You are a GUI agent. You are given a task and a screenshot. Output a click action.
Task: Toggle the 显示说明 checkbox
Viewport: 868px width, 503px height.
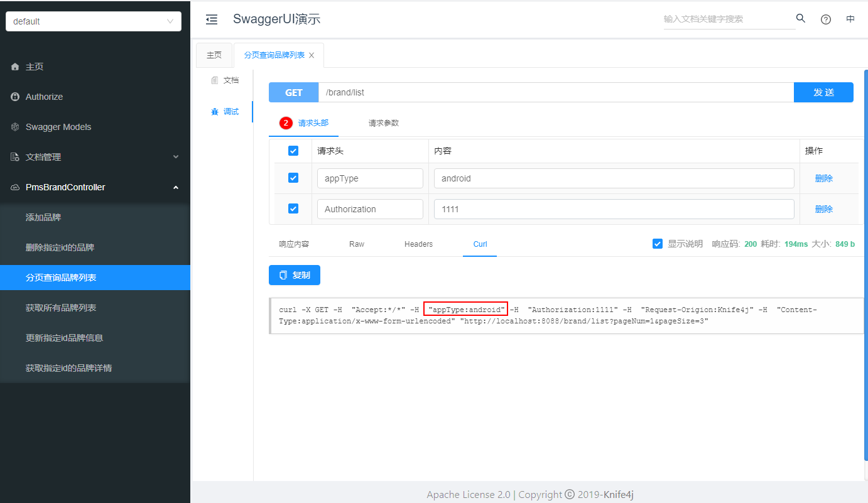click(x=658, y=244)
